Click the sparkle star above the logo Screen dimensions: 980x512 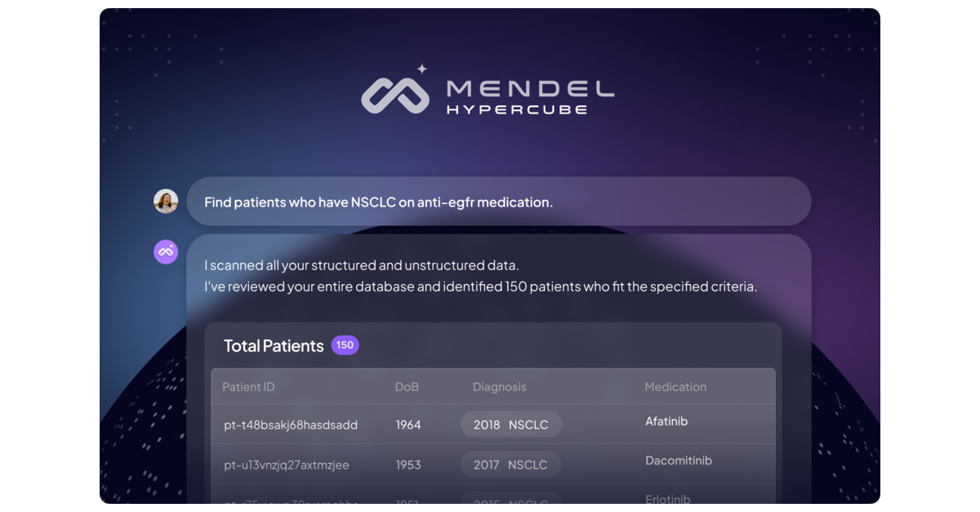click(x=421, y=69)
